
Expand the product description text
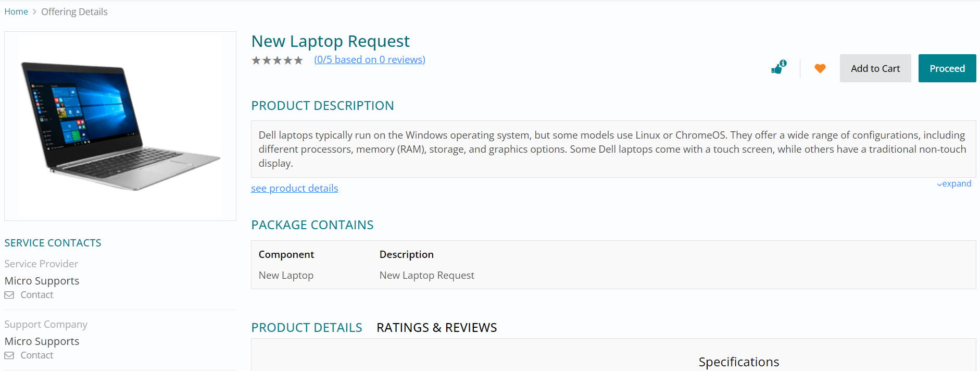954,184
